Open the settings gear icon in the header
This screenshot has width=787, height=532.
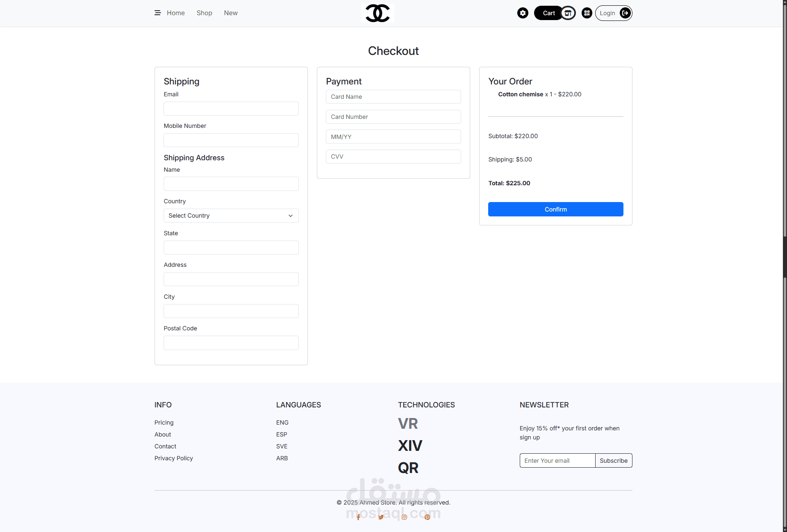point(523,13)
